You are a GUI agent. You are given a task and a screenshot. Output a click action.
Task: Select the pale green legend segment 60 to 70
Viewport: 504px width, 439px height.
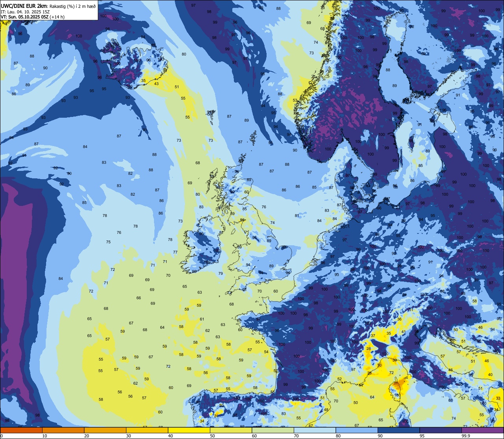pyautogui.click(x=273, y=430)
